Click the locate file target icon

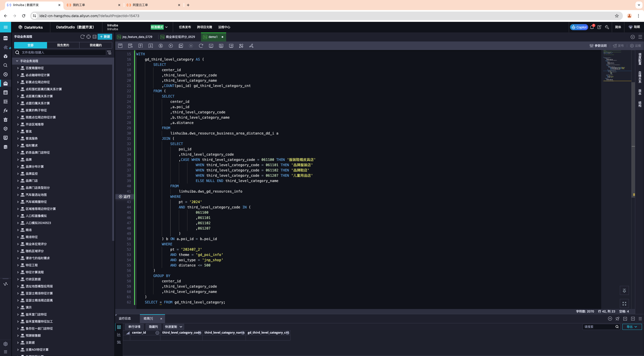click(89, 37)
